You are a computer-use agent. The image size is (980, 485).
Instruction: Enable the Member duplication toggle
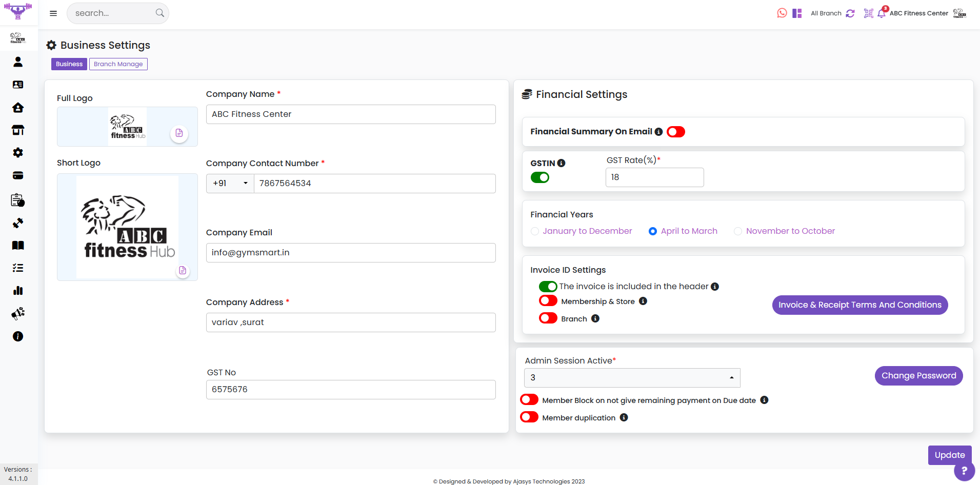[529, 417]
